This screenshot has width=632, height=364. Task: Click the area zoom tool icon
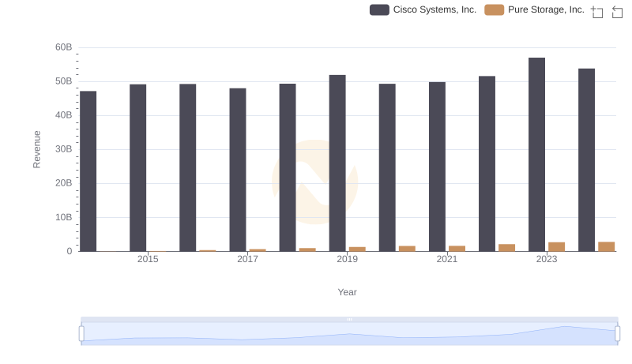tap(597, 12)
